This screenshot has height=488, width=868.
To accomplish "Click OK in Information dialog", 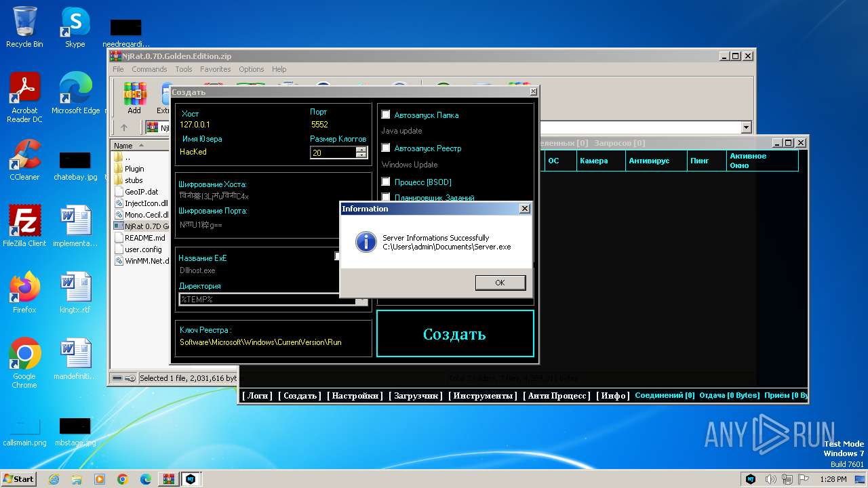I will point(500,283).
